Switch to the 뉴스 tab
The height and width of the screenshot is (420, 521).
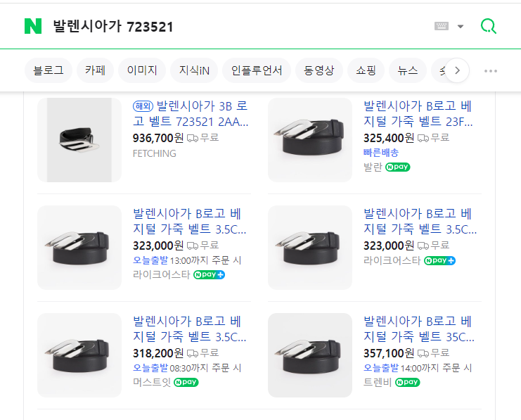pos(407,70)
